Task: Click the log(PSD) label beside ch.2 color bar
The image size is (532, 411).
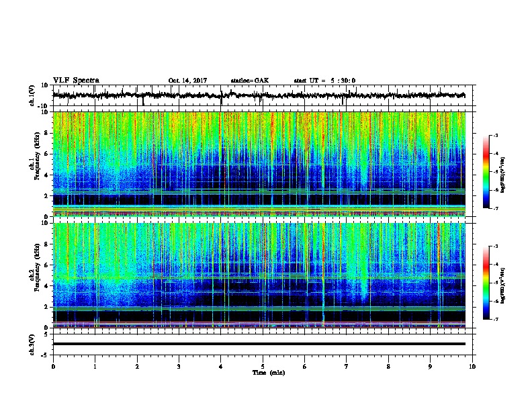Action: [x=502, y=285]
